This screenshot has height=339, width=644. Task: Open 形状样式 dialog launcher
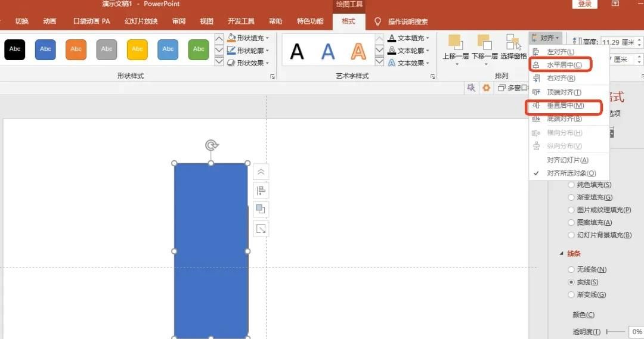pyautogui.click(x=273, y=76)
